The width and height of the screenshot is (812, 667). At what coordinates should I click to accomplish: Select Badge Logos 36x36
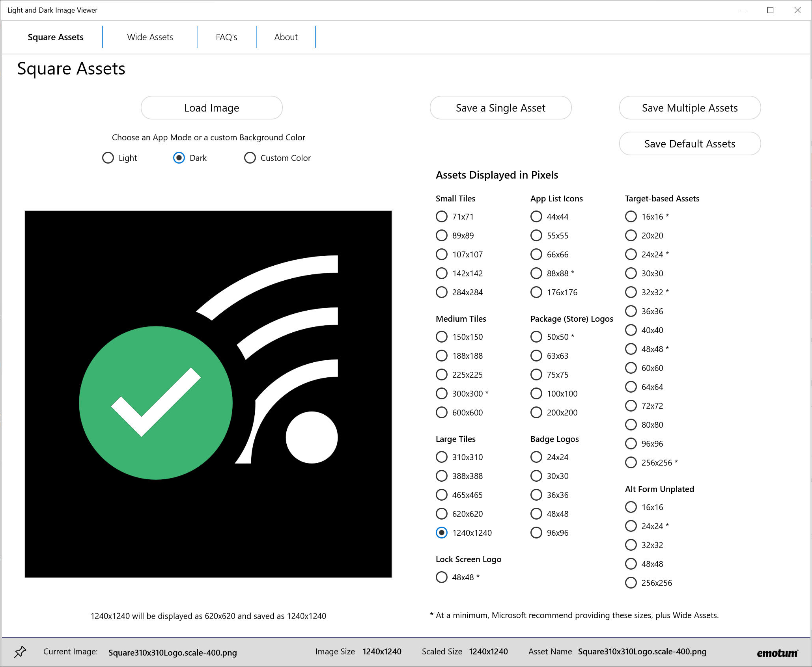click(549, 495)
